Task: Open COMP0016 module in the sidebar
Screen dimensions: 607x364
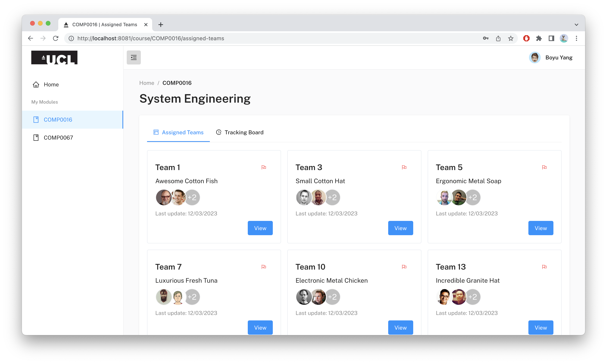Action: [72, 120]
